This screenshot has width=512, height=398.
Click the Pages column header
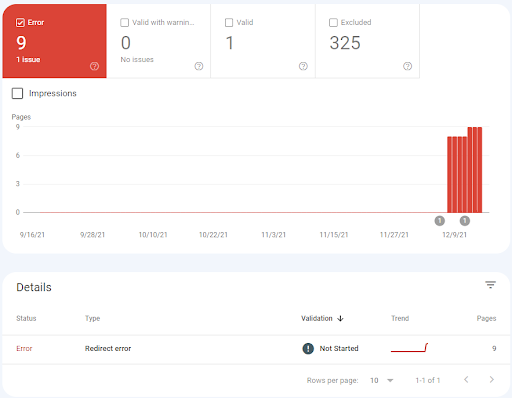[x=486, y=318]
